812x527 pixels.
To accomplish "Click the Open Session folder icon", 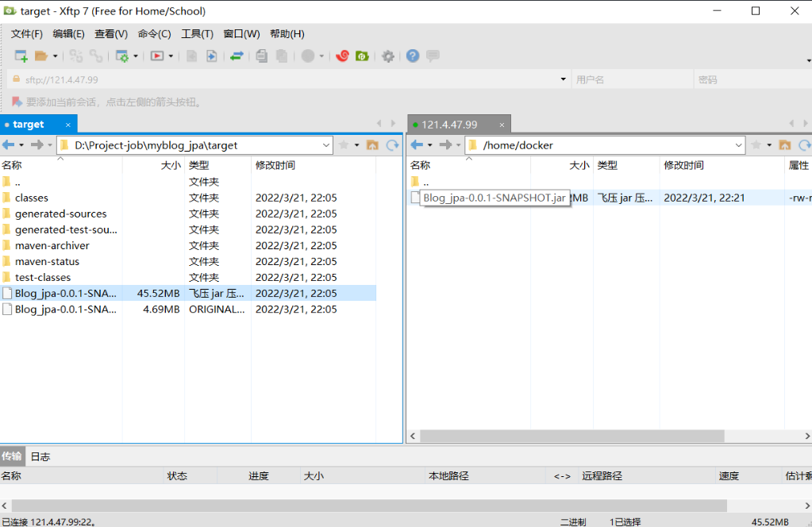I will pos(41,56).
